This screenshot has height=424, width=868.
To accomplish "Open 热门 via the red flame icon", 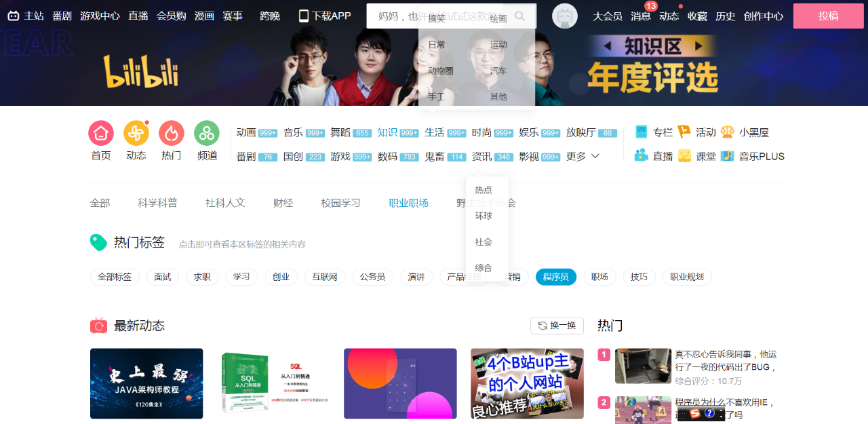I will click(172, 133).
